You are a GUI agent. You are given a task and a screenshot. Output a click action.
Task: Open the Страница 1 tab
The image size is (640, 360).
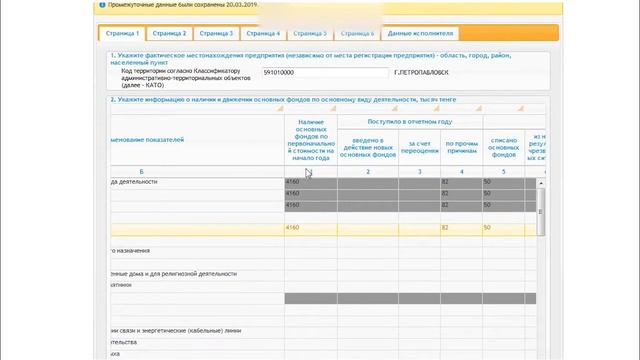click(122, 33)
